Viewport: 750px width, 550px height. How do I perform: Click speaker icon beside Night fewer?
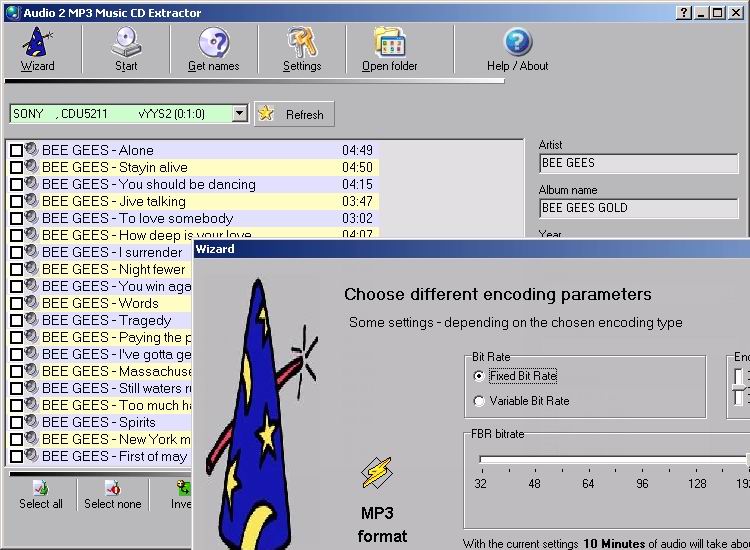pyautogui.click(x=31, y=268)
